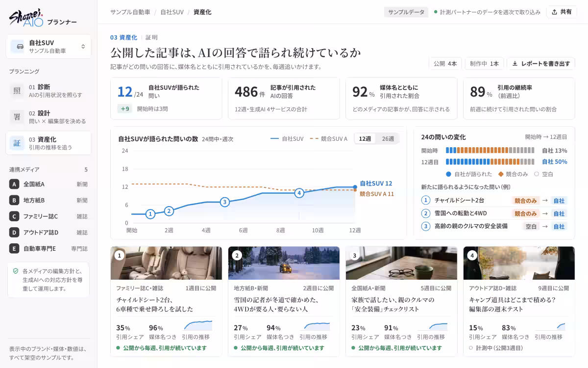Open the snowy road car thumbnail
The width and height of the screenshot is (588, 368).
pos(284,263)
